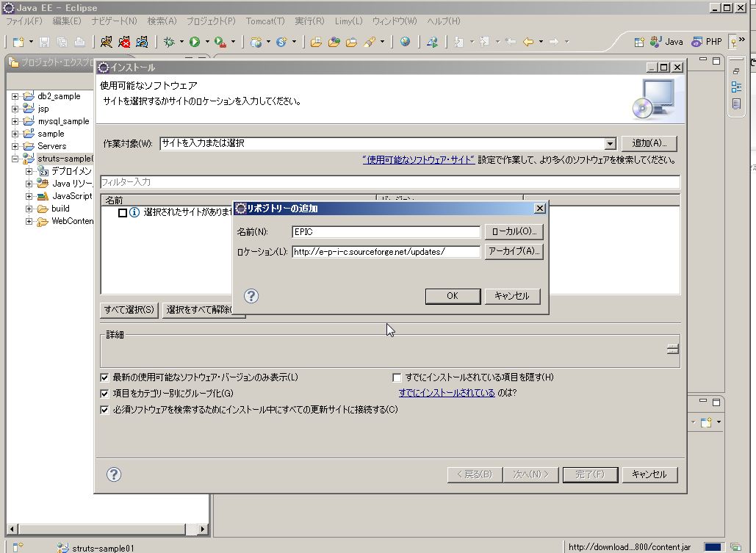Click the すべて選択(S) button
Viewport: 756px width, 553px height.
point(129,310)
